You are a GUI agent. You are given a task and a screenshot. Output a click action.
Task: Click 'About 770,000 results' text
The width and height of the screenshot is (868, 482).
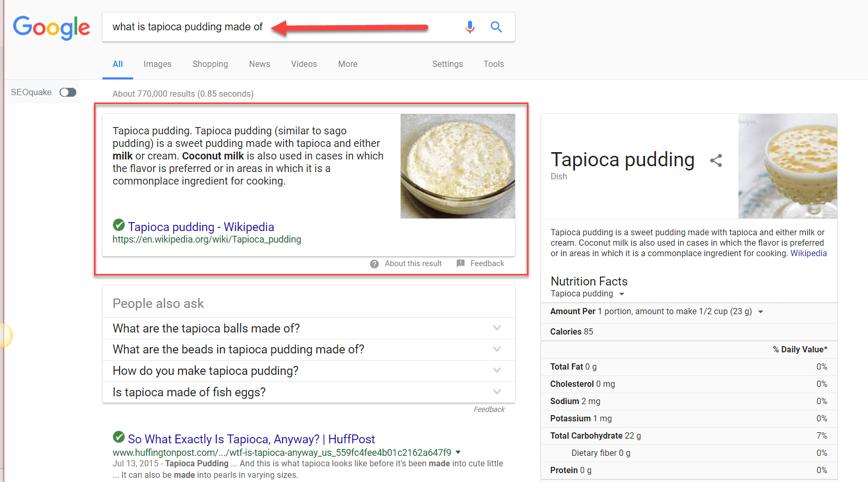click(x=183, y=94)
